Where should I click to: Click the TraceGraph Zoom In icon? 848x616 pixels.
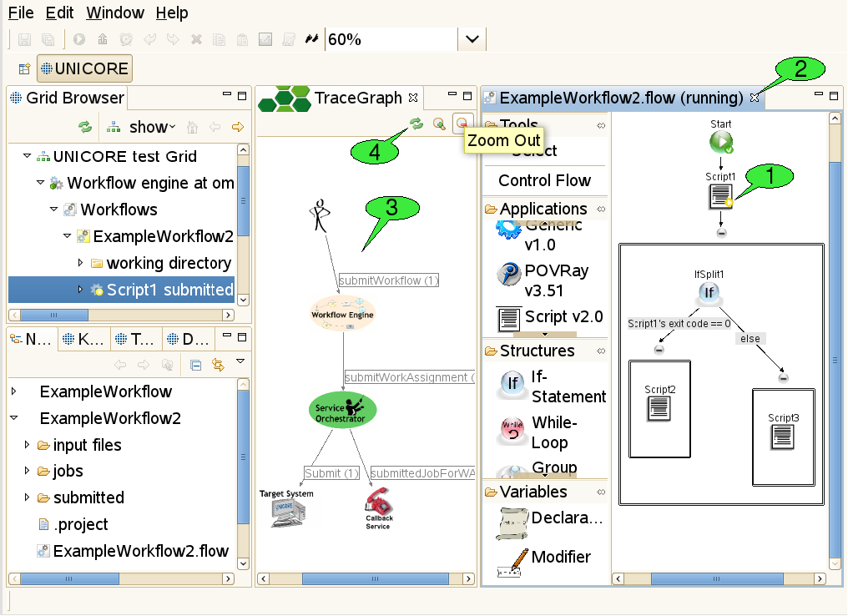[x=439, y=124]
